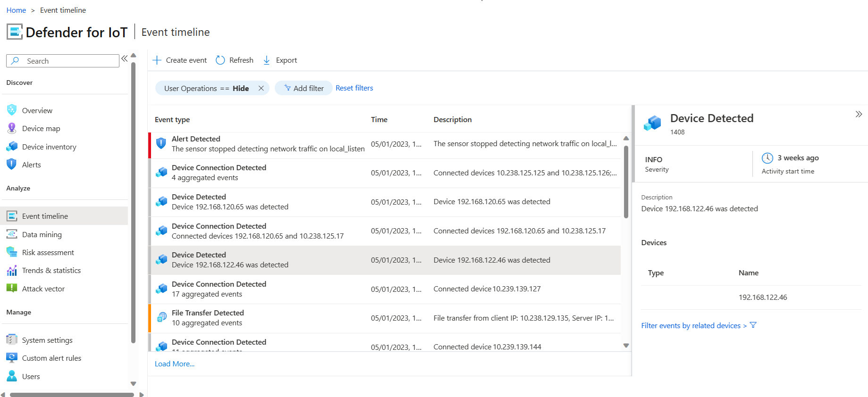Click the Event type column header

172,120
